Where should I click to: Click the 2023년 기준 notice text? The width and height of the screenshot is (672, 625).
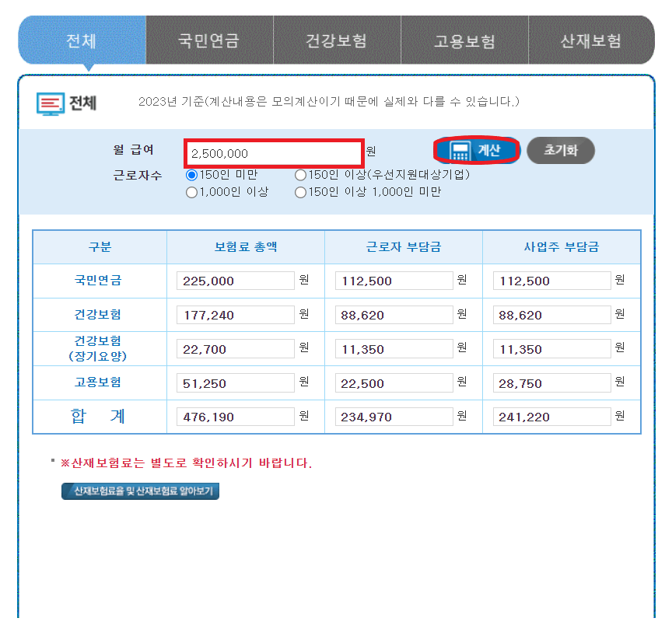pyautogui.click(x=329, y=102)
